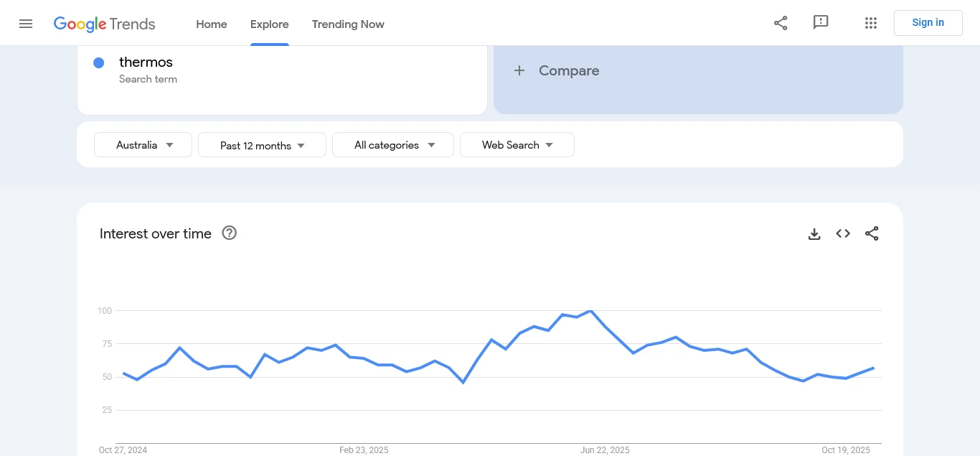The width and height of the screenshot is (980, 456).
Task: Show help for Interest over time
Action: point(230,233)
